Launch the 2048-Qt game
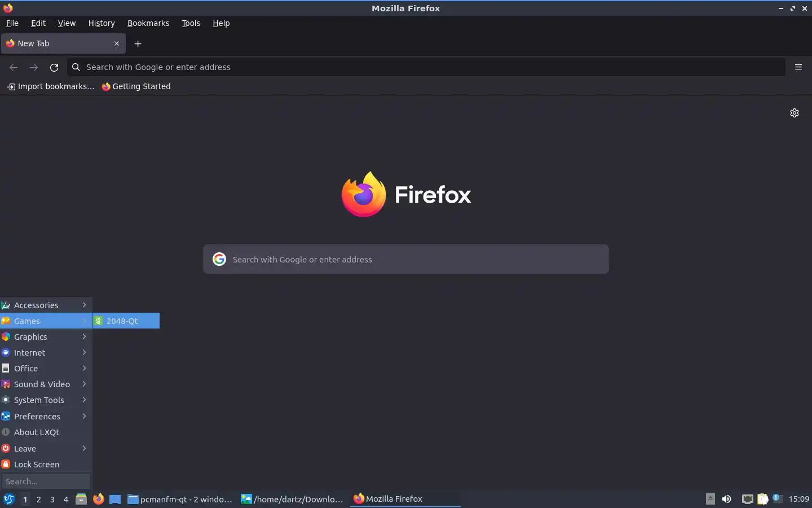Screen dimensions: 812x508 pyautogui.click(x=126, y=321)
